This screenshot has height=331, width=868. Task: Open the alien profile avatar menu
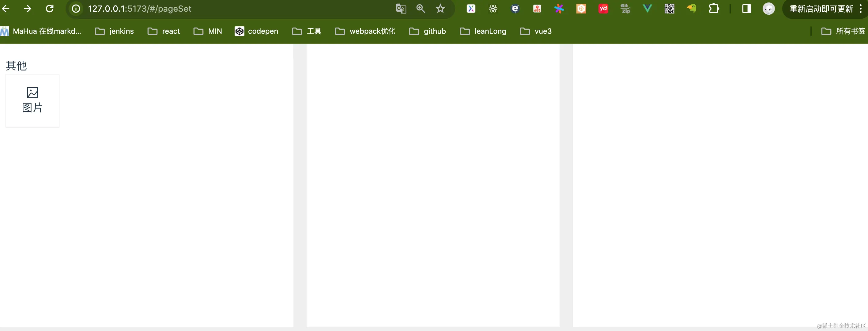pos(768,9)
